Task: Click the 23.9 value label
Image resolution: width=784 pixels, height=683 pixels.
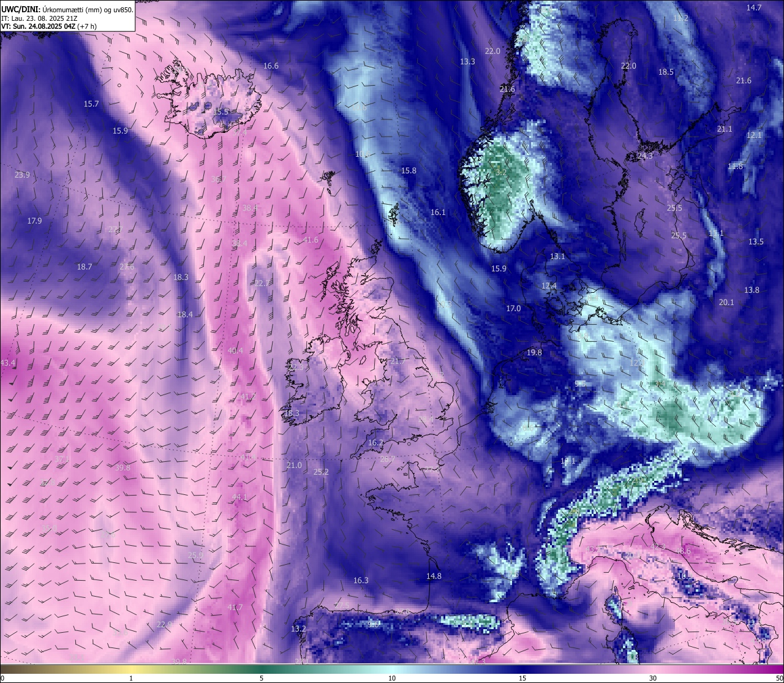Action: (x=22, y=175)
